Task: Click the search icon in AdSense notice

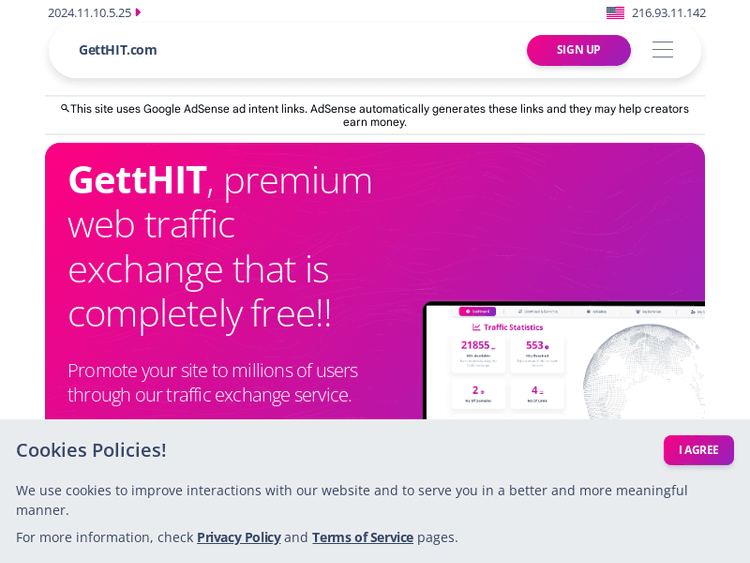Action: click(65, 108)
